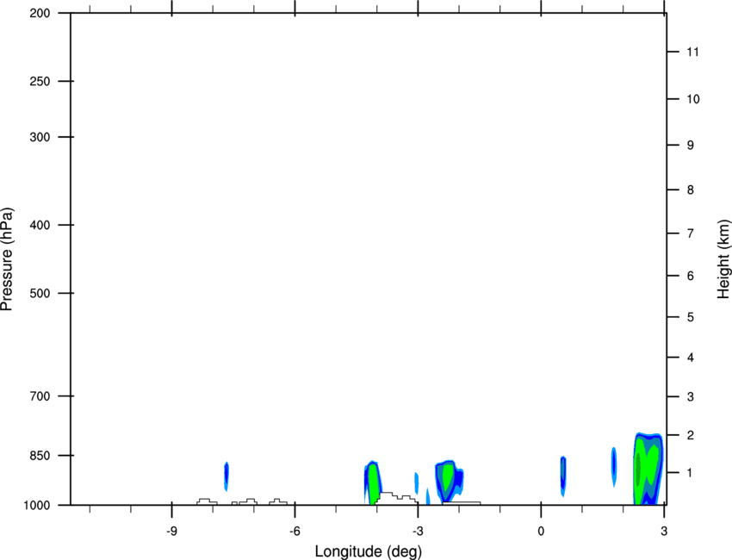
Task: Pick the 9 km height label
Action: [691, 146]
